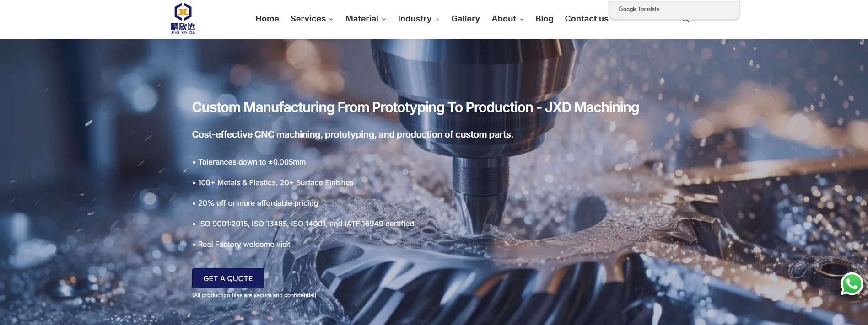Click the Custom Manufacturing headline text
The width and height of the screenshot is (868, 325).
click(x=415, y=107)
